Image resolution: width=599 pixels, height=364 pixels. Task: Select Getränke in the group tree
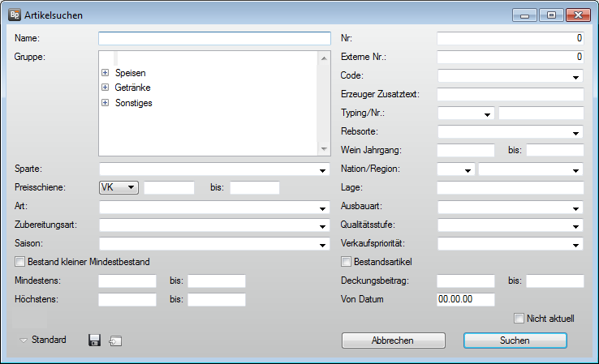pyautogui.click(x=133, y=88)
